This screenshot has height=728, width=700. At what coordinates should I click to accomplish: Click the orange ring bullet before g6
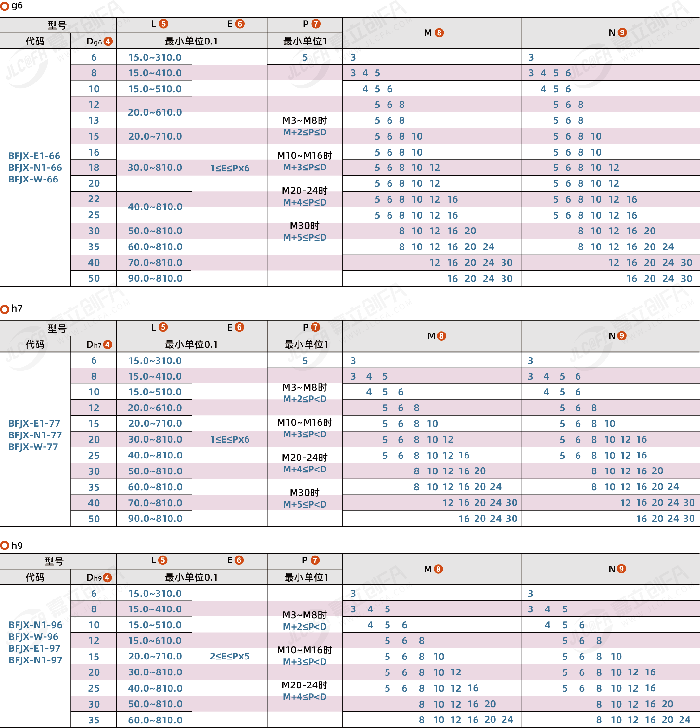click(5, 6)
